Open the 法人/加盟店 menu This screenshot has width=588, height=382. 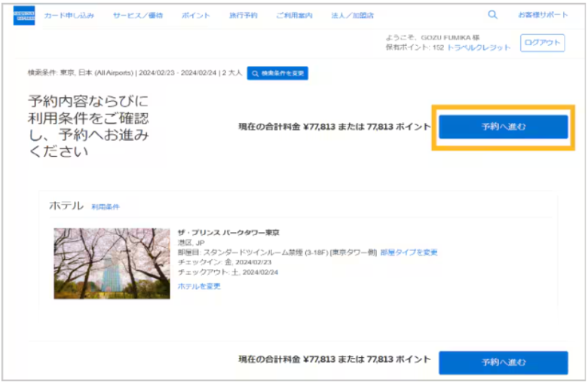tap(353, 15)
